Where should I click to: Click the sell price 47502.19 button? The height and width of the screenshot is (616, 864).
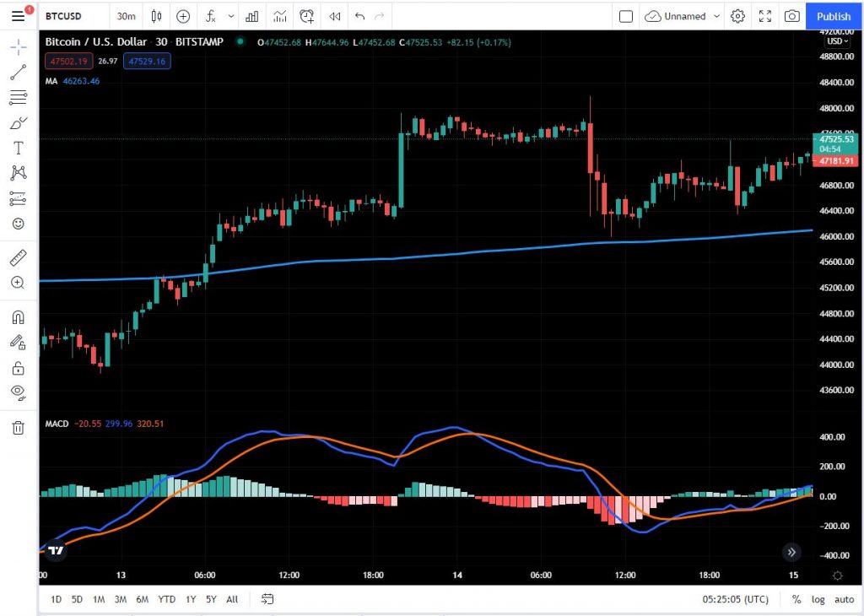[x=69, y=61]
